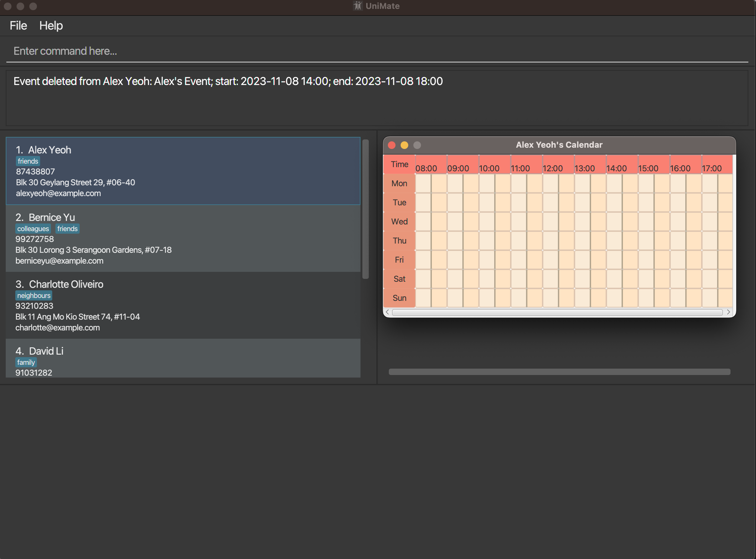This screenshot has height=559, width=756.
Task: Click the calendar's right scroll arrow
Action: point(728,312)
